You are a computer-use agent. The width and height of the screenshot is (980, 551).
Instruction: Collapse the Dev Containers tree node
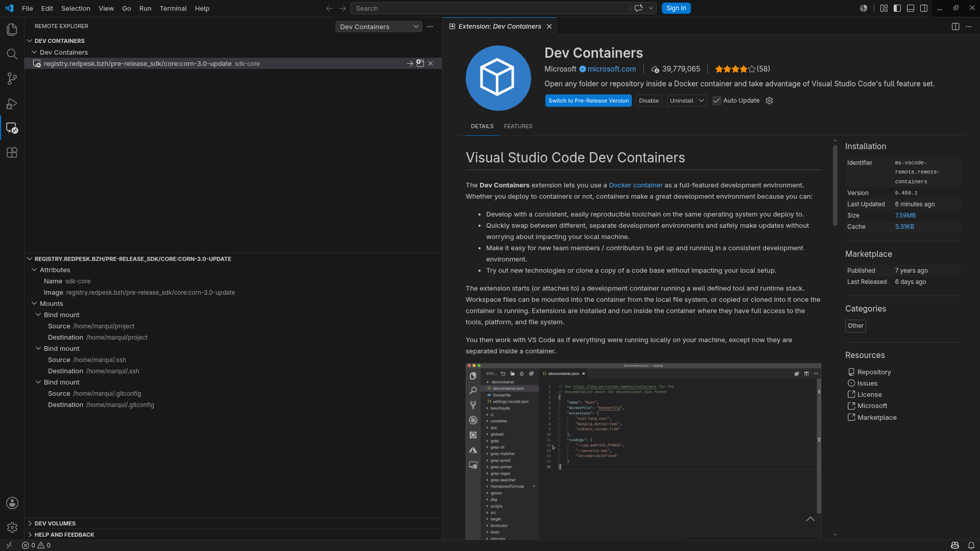coord(34,53)
